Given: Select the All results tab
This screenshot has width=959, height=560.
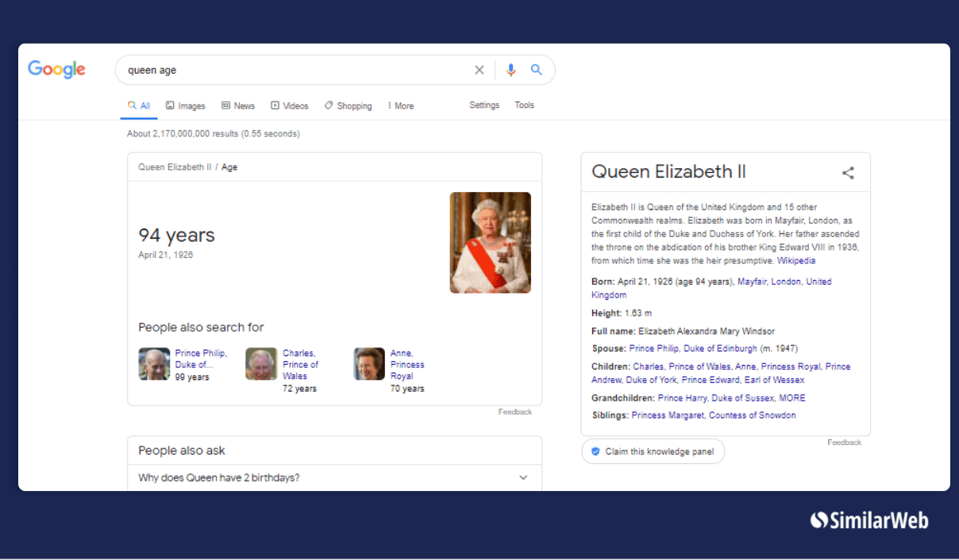Looking at the screenshot, I should 139,105.
